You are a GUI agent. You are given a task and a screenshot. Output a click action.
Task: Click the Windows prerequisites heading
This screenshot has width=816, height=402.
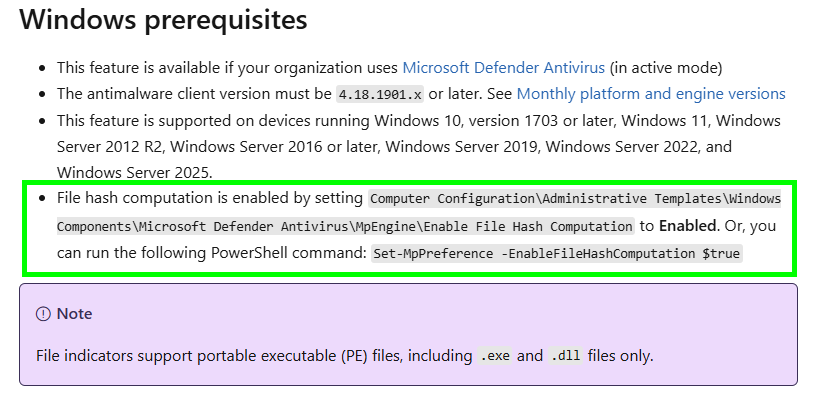(163, 20)
